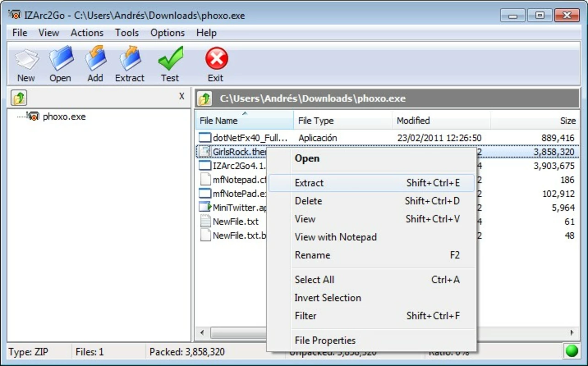Choose Invert Selection in context menu
This screenshot has height=366, width=588.
coord(371,298)
